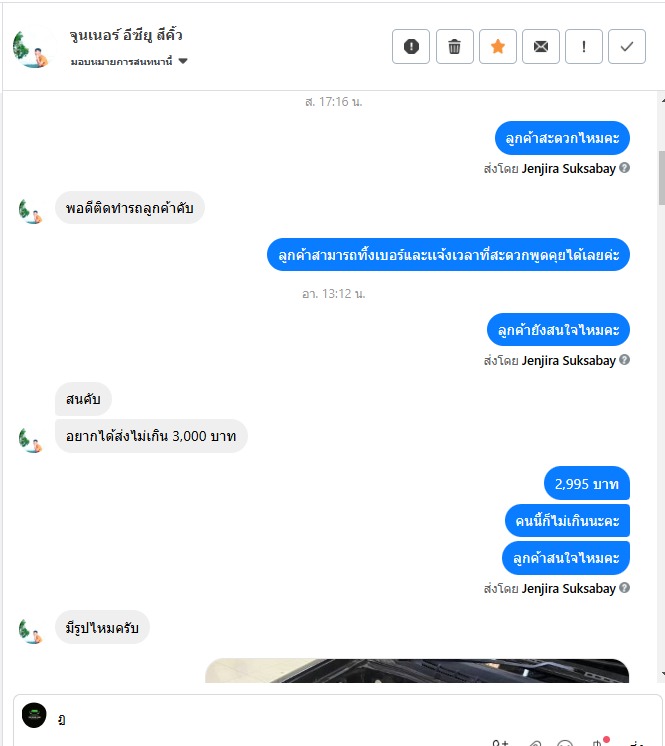Viewport: 665px width, 746px height.
Task: Toggle the orange star follow-up icon
Action: click(498, 47)
